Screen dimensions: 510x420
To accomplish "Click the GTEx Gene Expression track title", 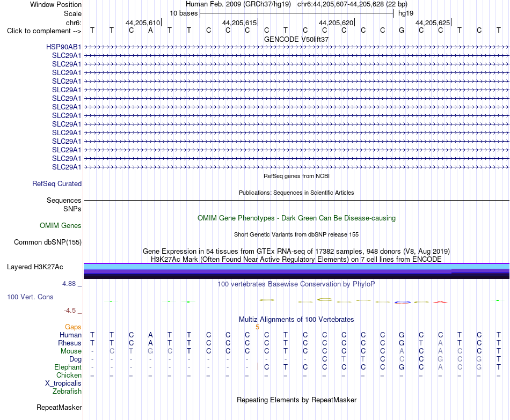I will [x=296, y=251].
